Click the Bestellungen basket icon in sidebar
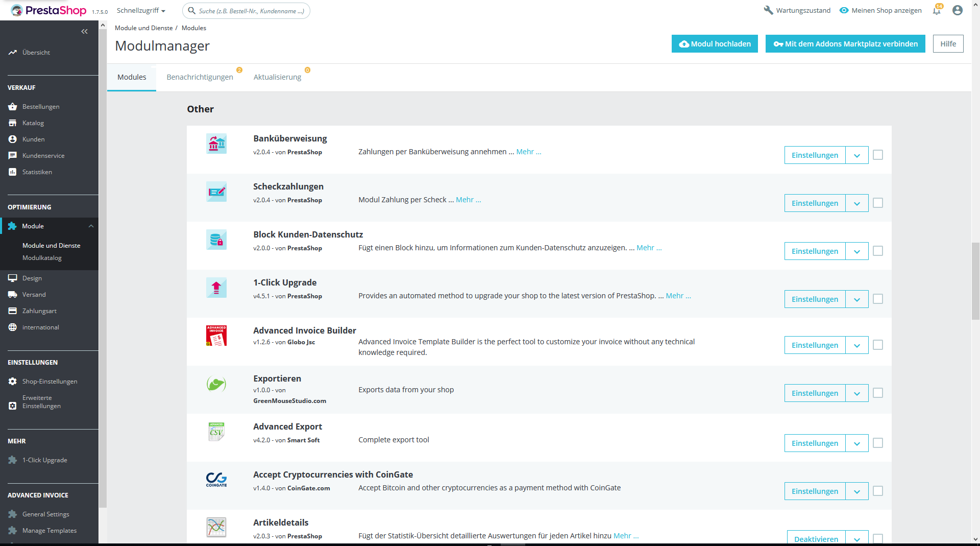This screenshot has width=980, height=546. coord(13,107)
